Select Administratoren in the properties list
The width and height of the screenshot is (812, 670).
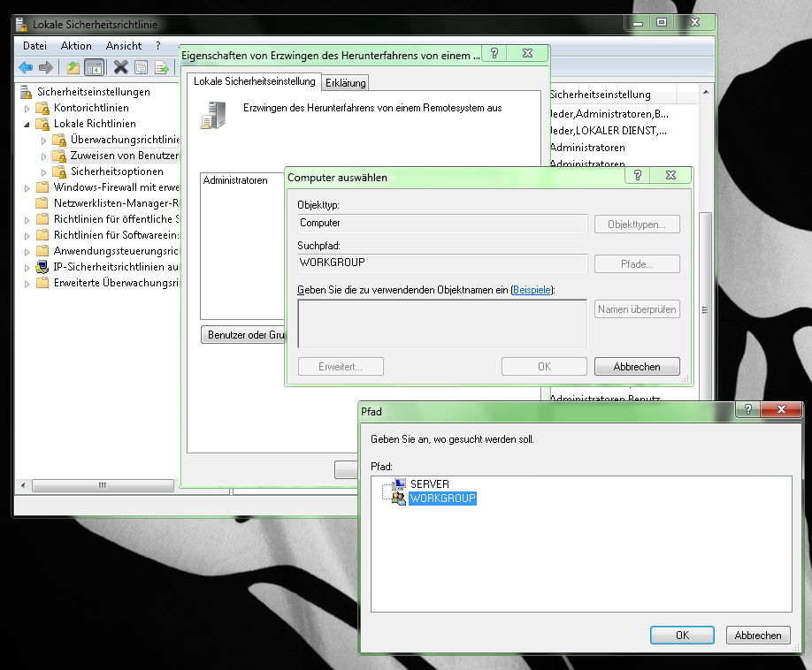coord(235,180)
